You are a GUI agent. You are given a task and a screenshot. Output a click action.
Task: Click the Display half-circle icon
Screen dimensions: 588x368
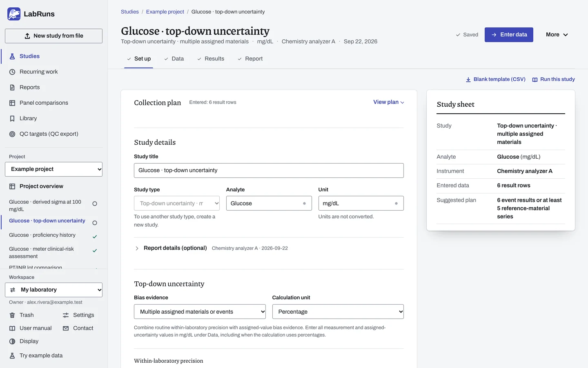(12, 341)
